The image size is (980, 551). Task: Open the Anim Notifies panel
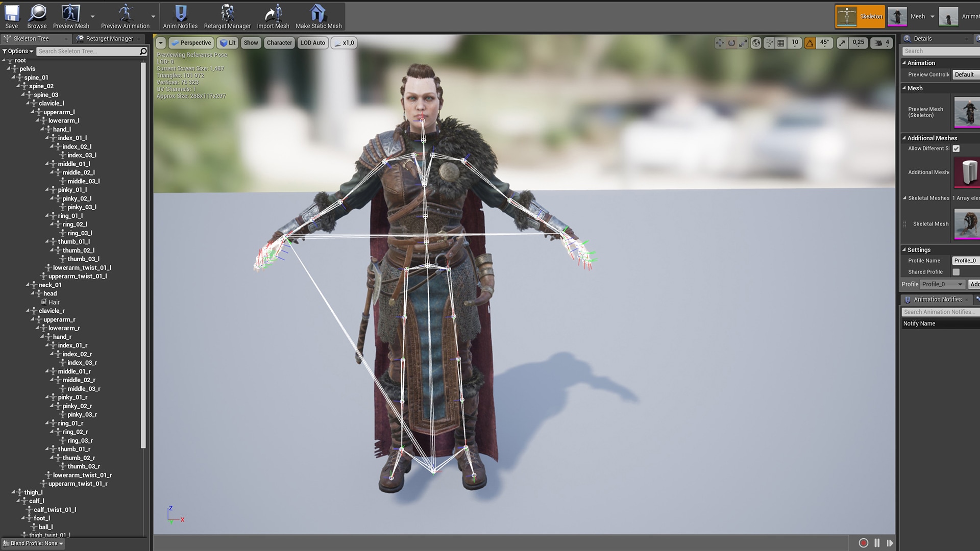click(180, 16)
